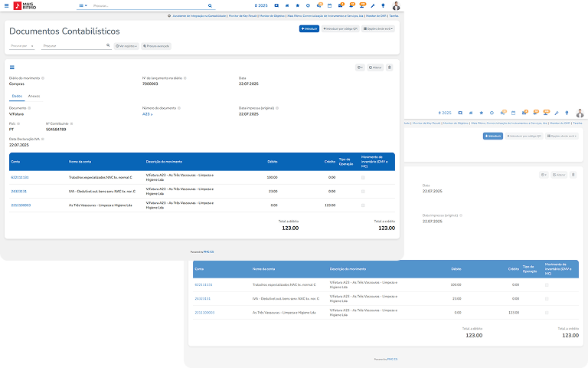Click the info icon next to Diário do movimento
This screenshot has width=588, height=368.
[42, 78]
